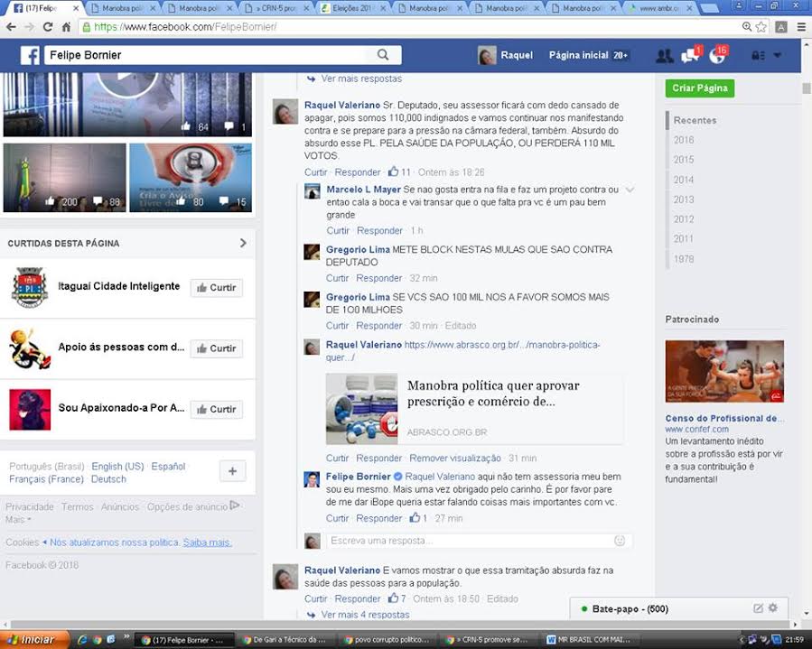Open the account dropdown arrow in top bar

click(x=777, y=56)
